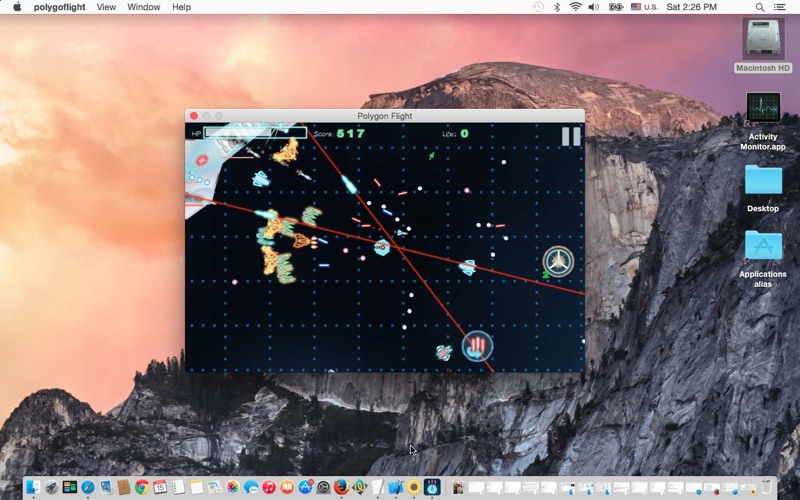
Task: Open the View menu
Action: (106, 7)
